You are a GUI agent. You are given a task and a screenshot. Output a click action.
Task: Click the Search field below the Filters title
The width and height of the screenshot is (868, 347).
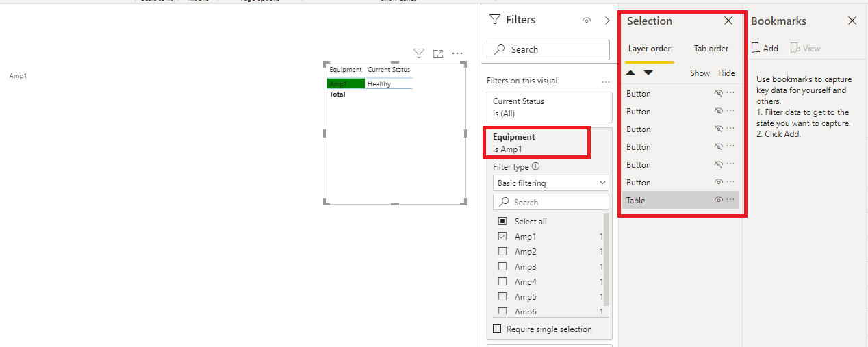548,49
